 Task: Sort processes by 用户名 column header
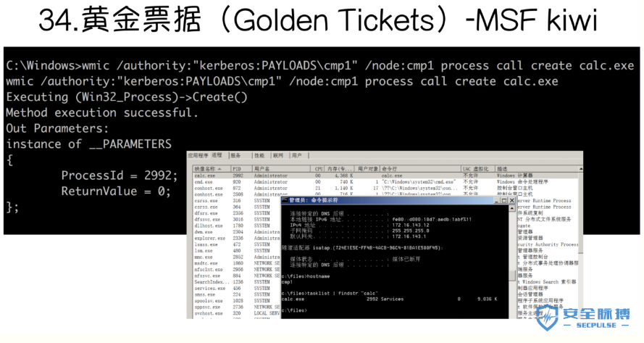tap(281, 169)
